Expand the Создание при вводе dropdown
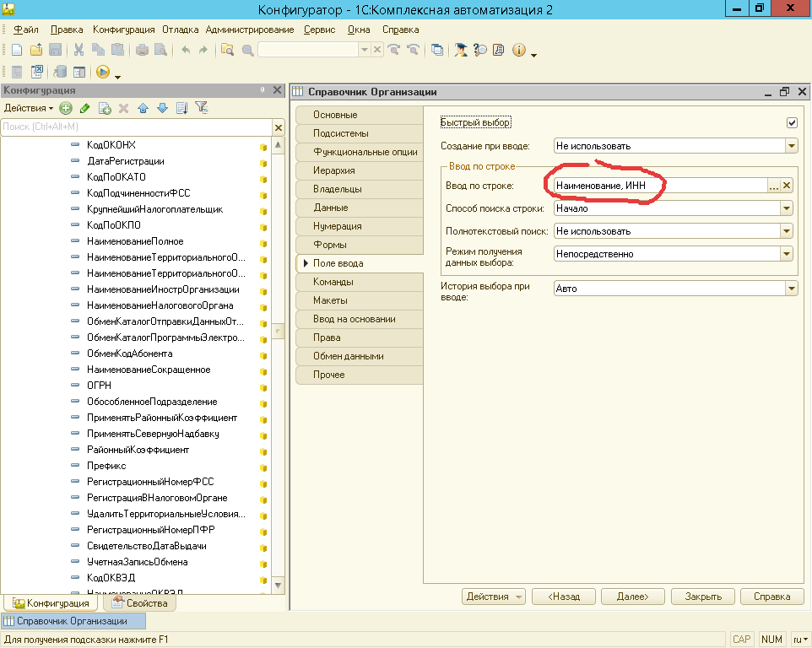The width and height of the screenshot is (812, 648). tap(791, 146)
